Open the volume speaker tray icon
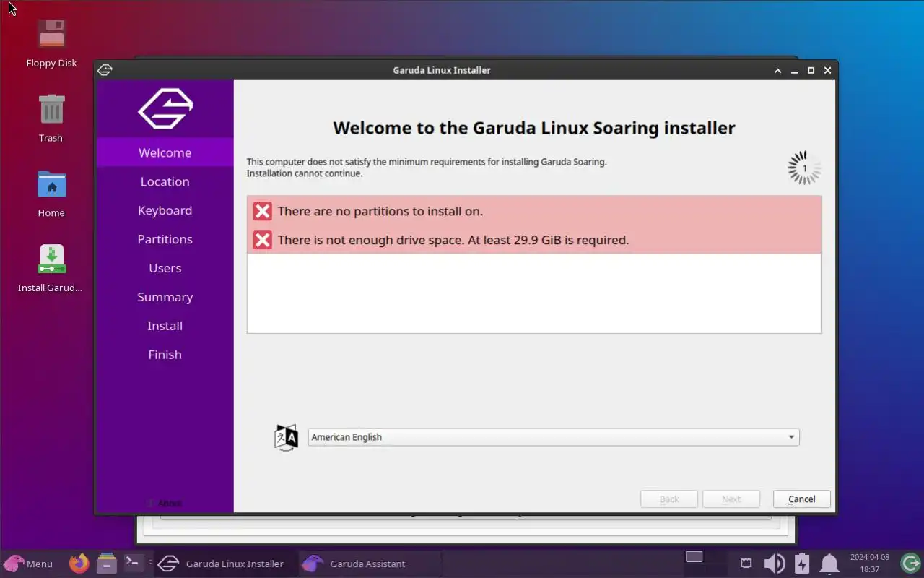This screenshot has height=578, width=924. coord(774,563)
